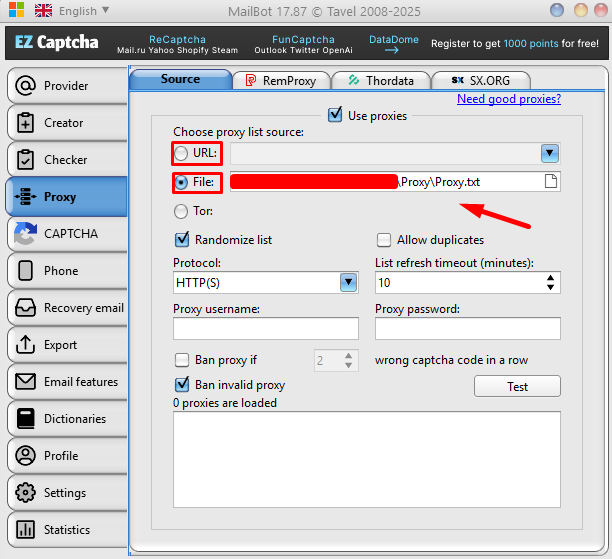The image size is (612, 559).
Task: Toggle the Randomize list checkbox
Action: pos(182,239)
